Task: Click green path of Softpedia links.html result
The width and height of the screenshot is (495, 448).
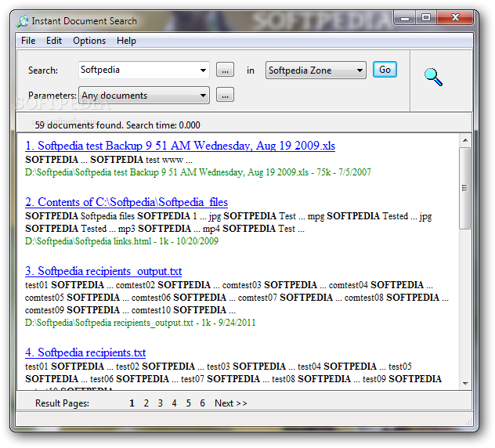Action: pyautogui.click(x=122, y=241)
